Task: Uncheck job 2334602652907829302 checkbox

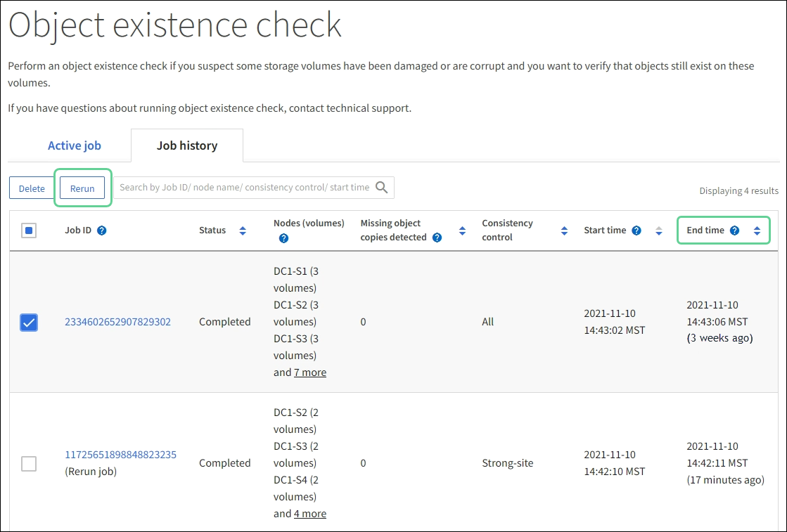Action: click(29, 323)
